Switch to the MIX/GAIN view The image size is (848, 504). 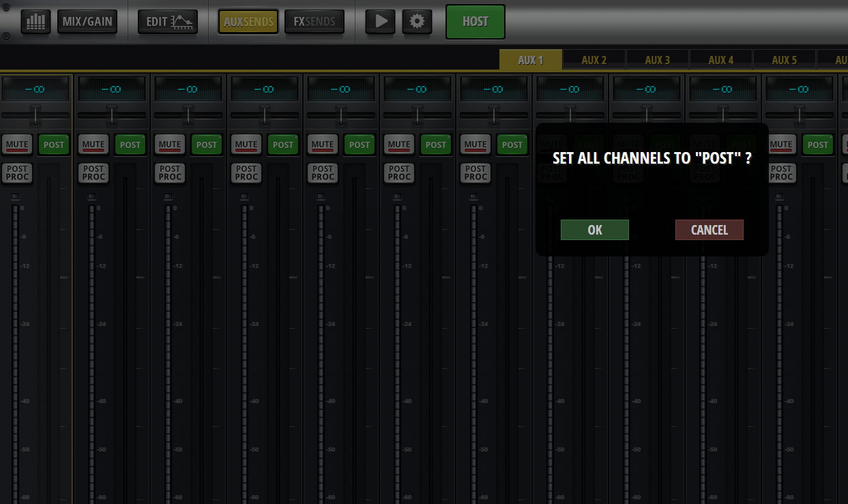click(87, 21)
